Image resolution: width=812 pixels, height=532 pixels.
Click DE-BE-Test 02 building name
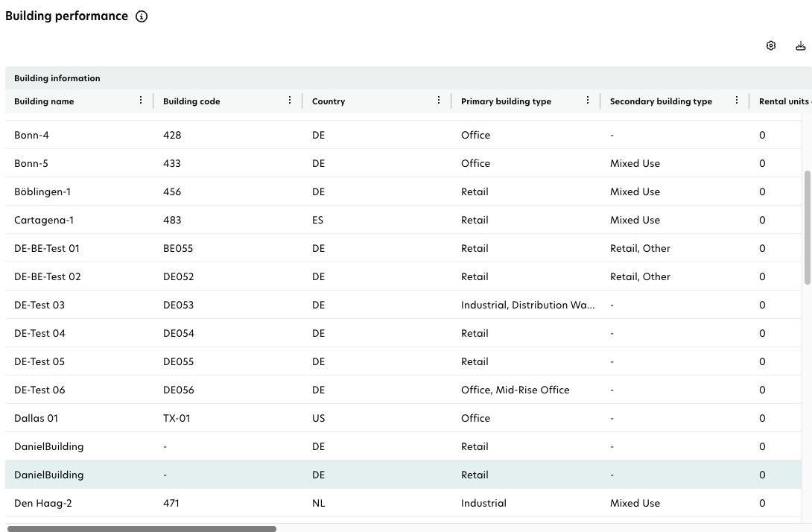(x=48, y=276)
